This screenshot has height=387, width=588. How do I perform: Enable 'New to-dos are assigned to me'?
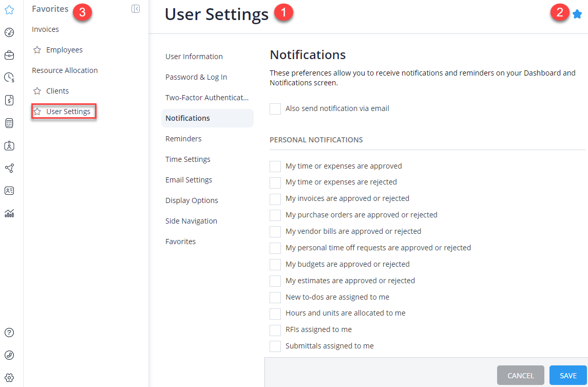275,297
